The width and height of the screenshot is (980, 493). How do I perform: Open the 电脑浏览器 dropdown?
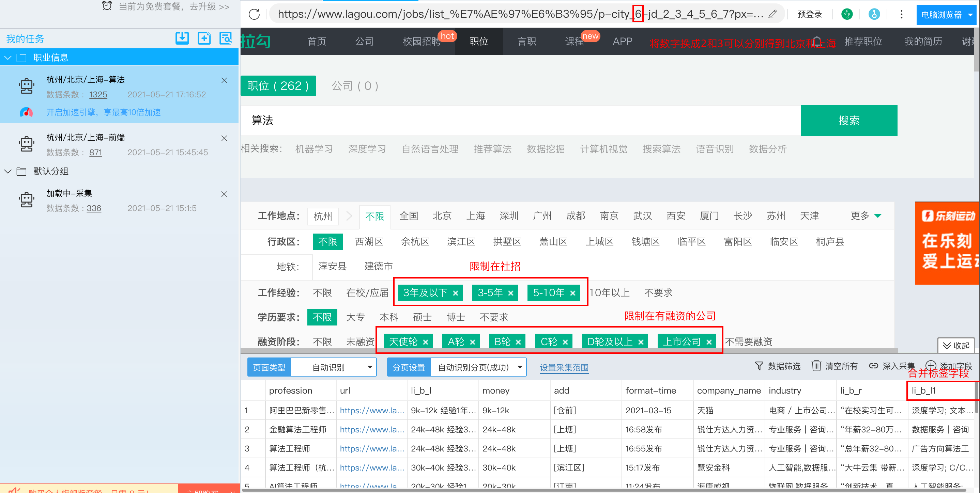(x=946, y=14)
